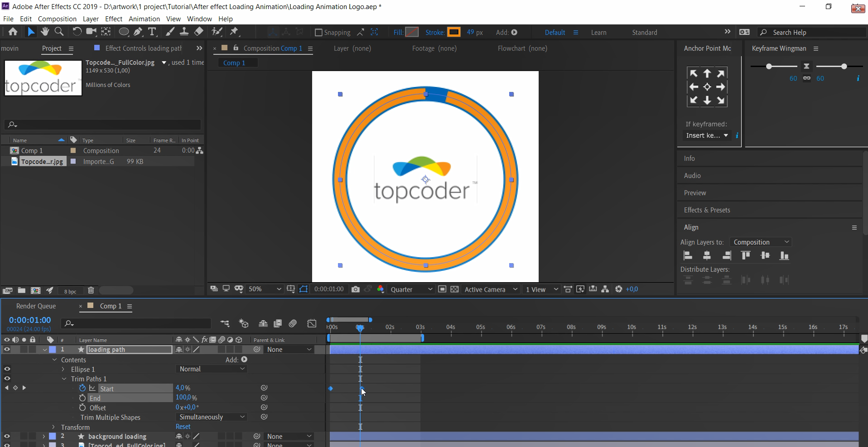The height and width of the screenshot is (447, 868).
Task: Expand the Transform property group
Action: coord(53,427)
